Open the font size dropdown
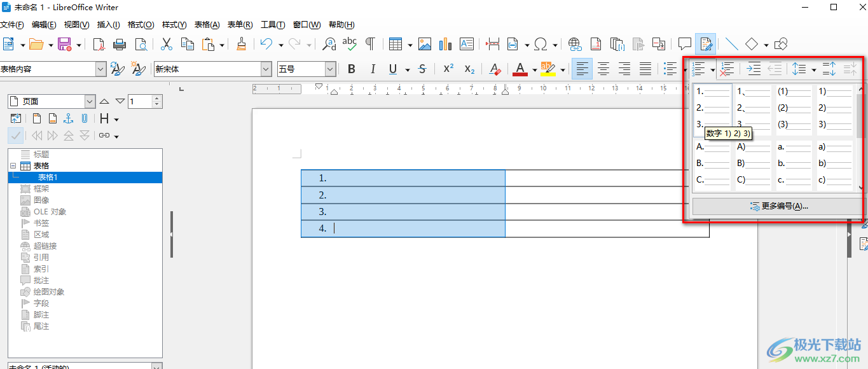 [x=330, y=69]
